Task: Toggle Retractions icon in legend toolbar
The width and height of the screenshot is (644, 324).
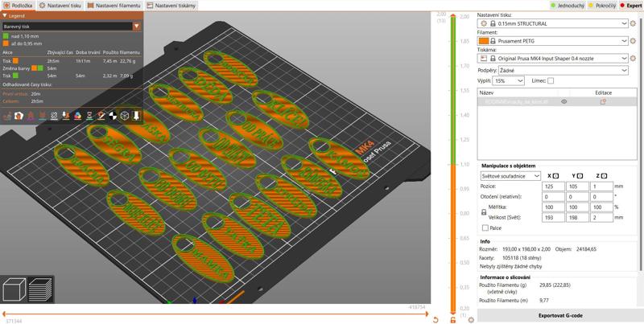Action: [x=31, y=117]
